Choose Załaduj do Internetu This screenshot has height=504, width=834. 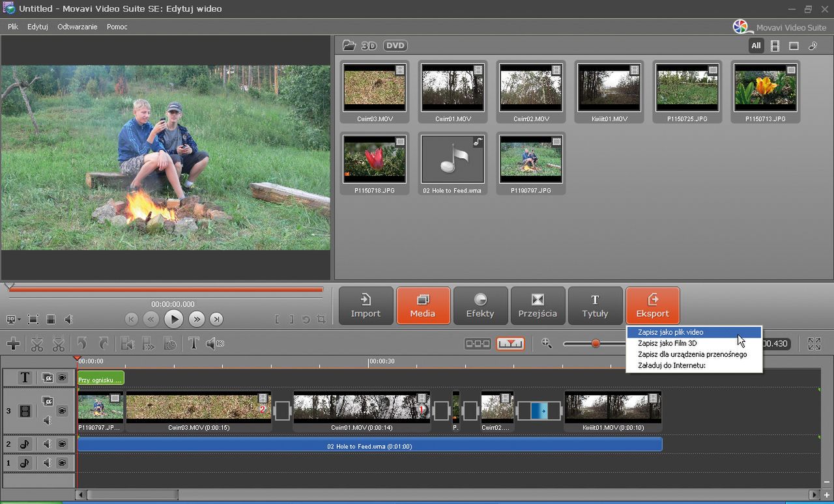click(x=694, y=365)
